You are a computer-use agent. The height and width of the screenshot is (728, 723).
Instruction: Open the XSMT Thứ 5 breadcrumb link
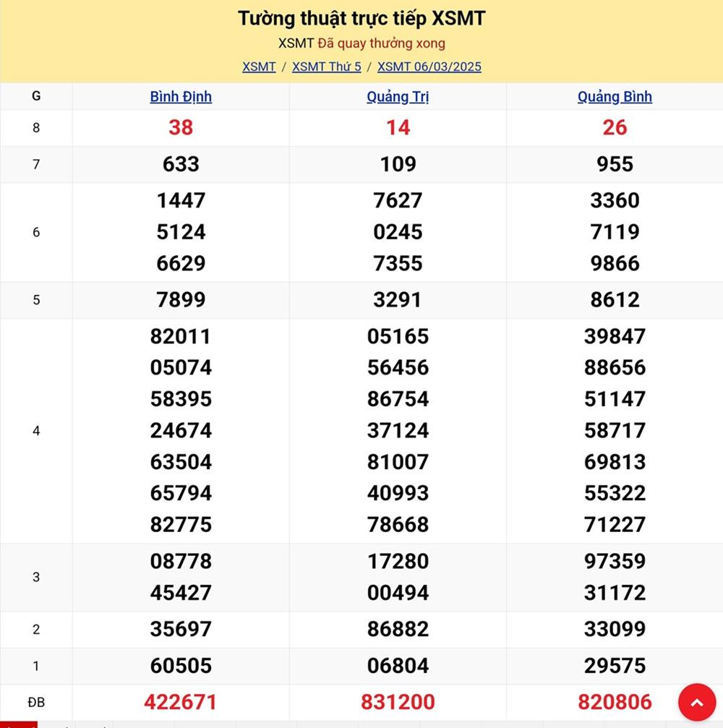point(326,67)
